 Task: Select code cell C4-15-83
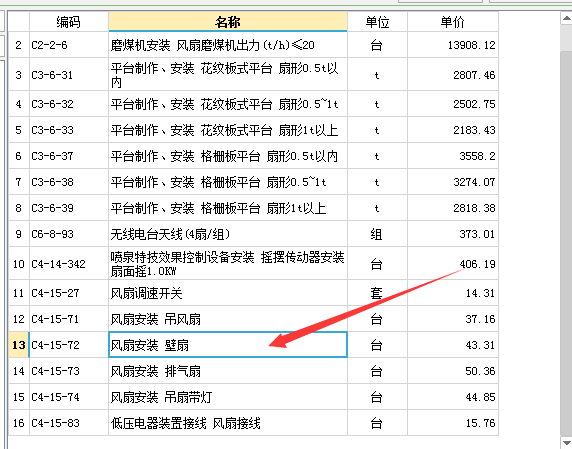coord(69,422)
